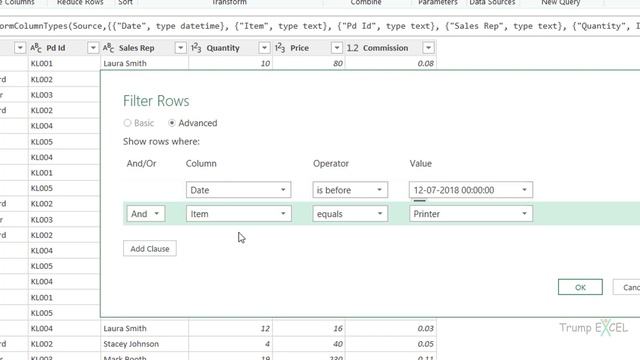Click the Combine ribbon group label

(366, 2)
